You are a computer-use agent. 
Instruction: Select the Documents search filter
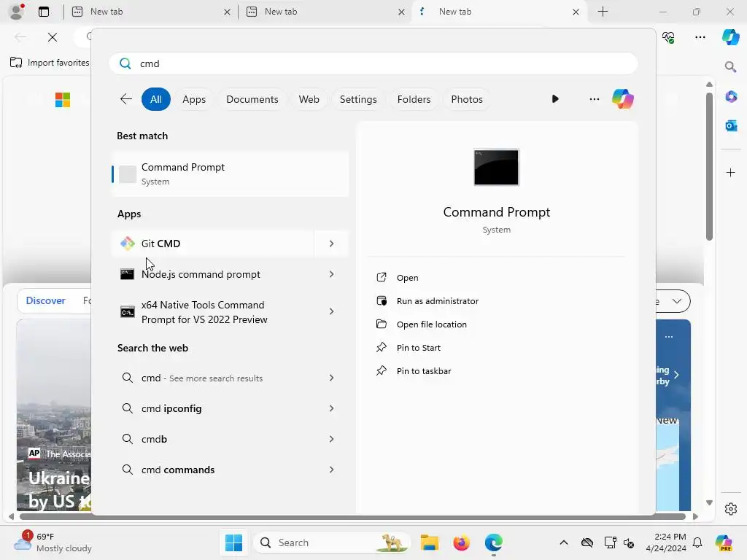pyautogui.click(x=252, y=99)
